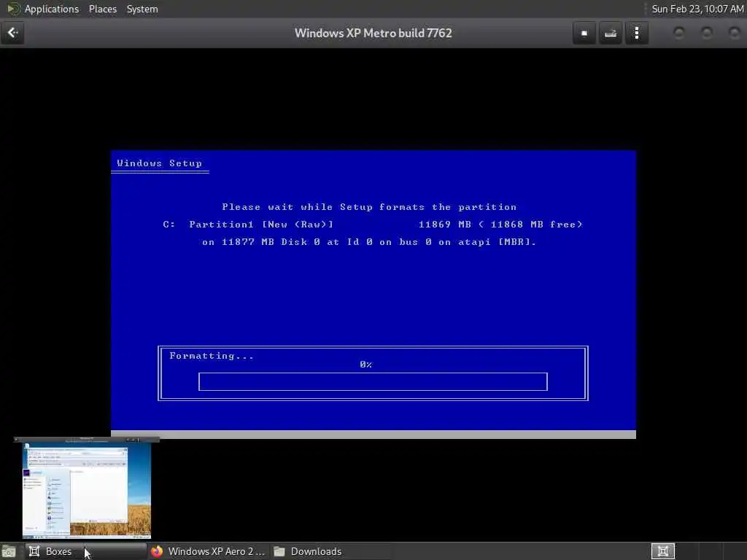Open the clock calendar at Sun Feb 23
747x560 pixels.
coord(697,9)
